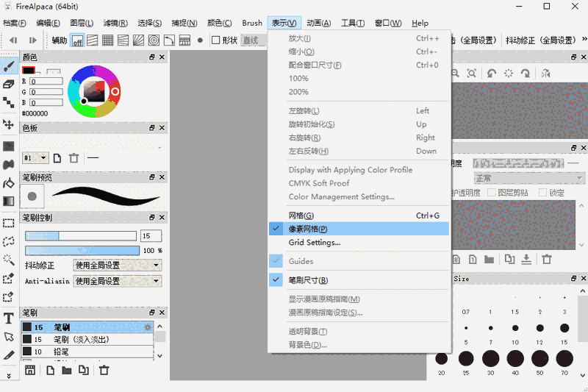
Task: Click rotate right icon in navigator
Action: tap(526, 73)
